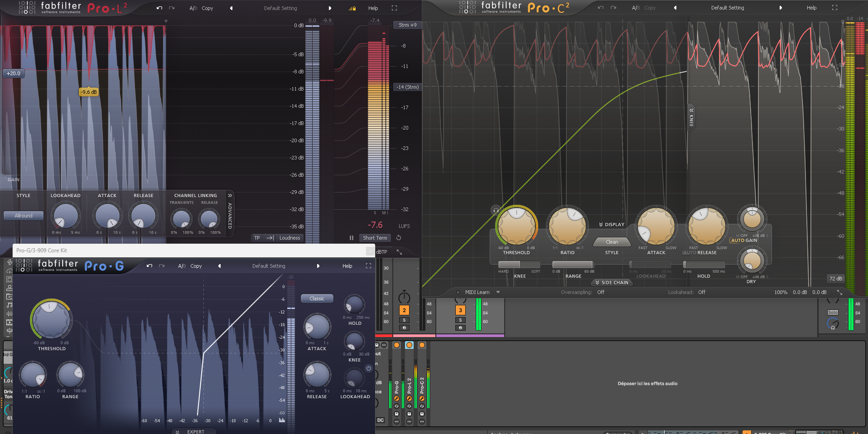Expand the EXPERT panel in Pro-G
The image size is (868, 434).
pyautogui.click(x=194, y=431)
